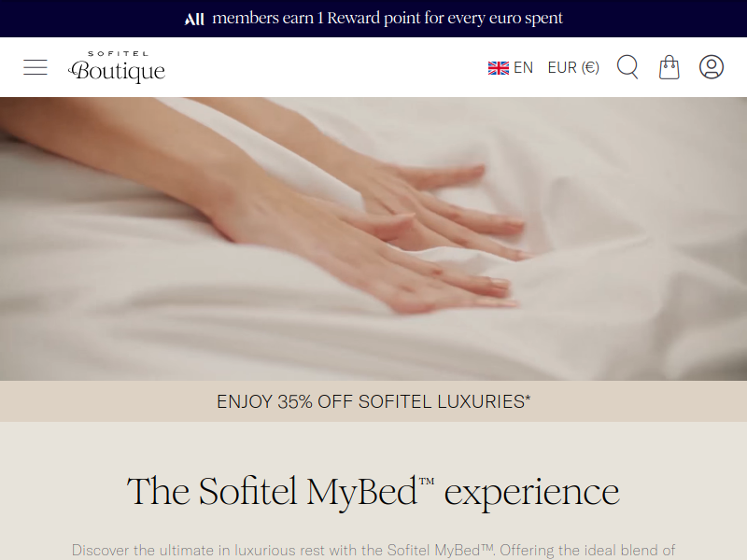Click the word 'Boutique' in the logo

point(117,72)
